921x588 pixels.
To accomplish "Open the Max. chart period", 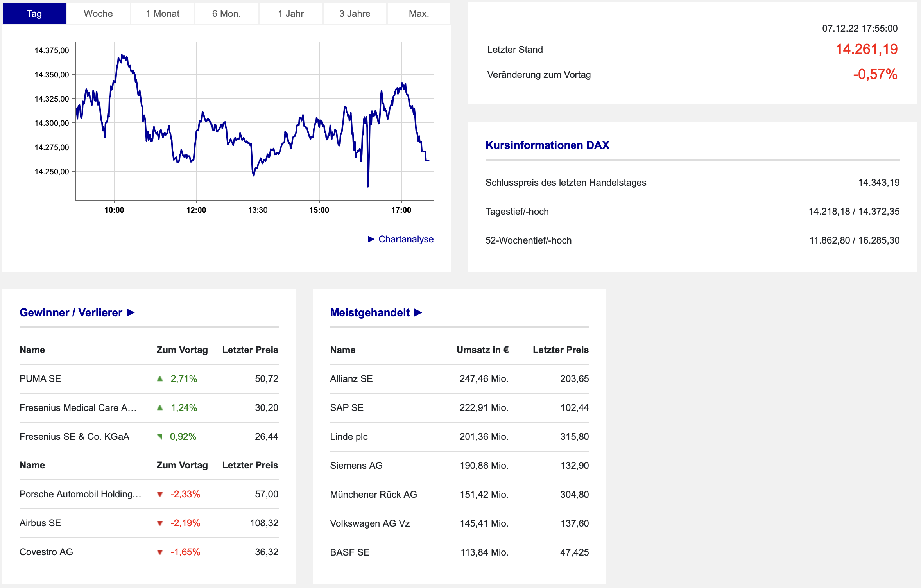I will click(419, 14).
